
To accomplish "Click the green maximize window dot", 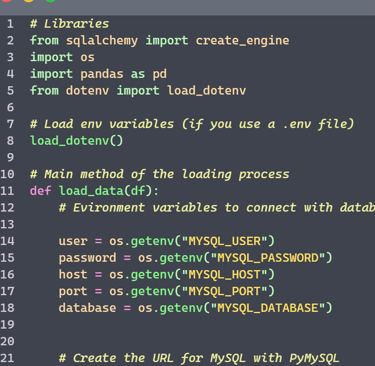I will pyautogui.click(x=50, y=1).
